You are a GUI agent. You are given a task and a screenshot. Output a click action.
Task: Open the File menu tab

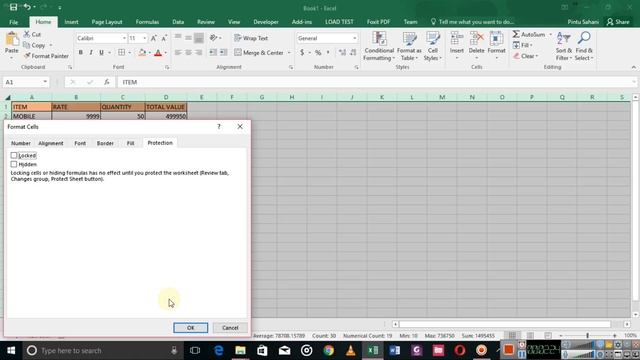click(x=13, y=22)
